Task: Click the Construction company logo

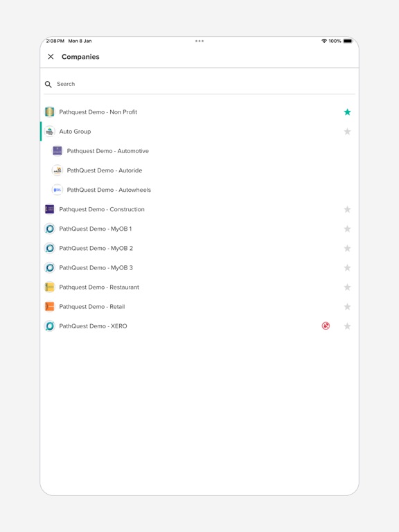Action: [50, 209]
